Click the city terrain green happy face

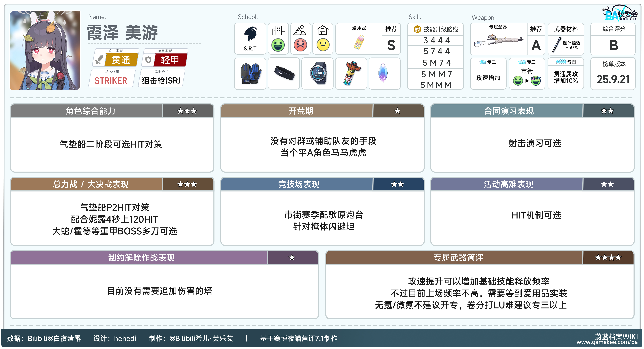coord(278,45)
